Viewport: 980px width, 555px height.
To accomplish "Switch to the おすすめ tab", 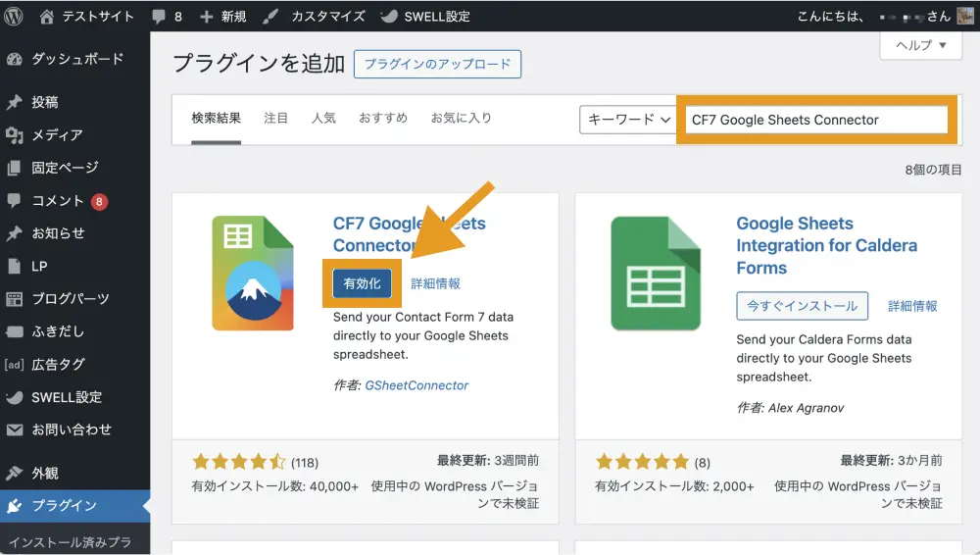I will tap(382, 118).
